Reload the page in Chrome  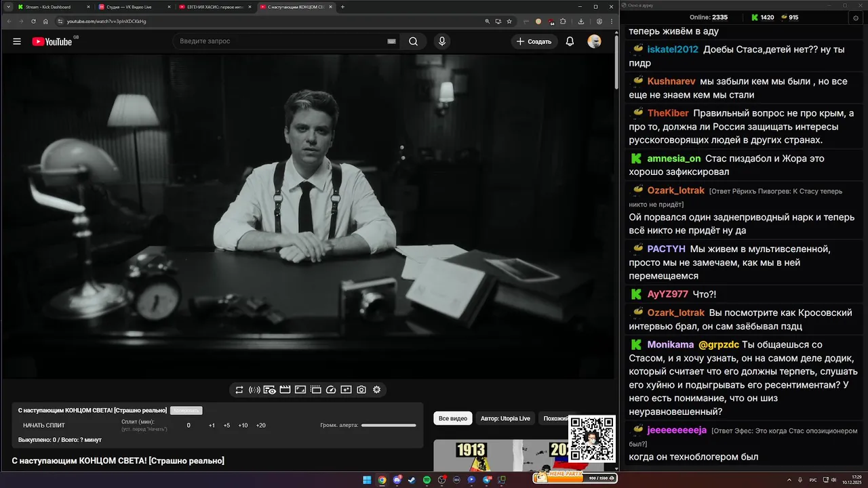(x=34, y=21)
